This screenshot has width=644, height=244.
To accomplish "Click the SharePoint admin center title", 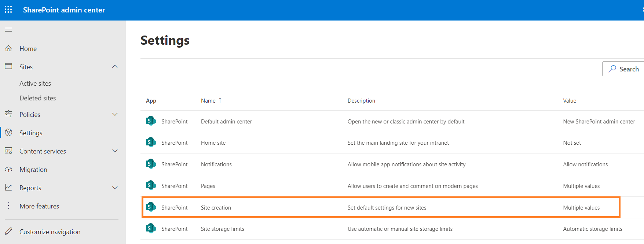I will pyautogui.click(x=64, y=10).
